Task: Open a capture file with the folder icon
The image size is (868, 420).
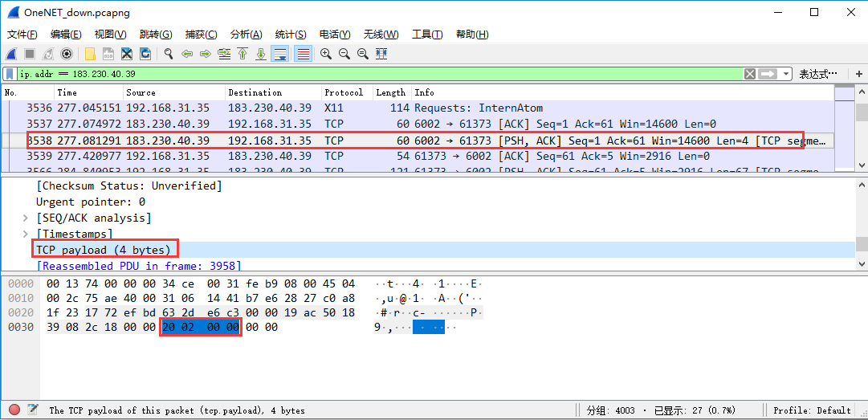Action: click(x=90, y=54)
